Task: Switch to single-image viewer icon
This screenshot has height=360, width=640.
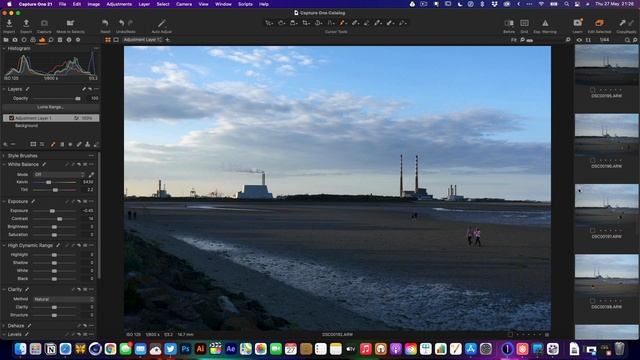Action: click(x=116, y=40)
